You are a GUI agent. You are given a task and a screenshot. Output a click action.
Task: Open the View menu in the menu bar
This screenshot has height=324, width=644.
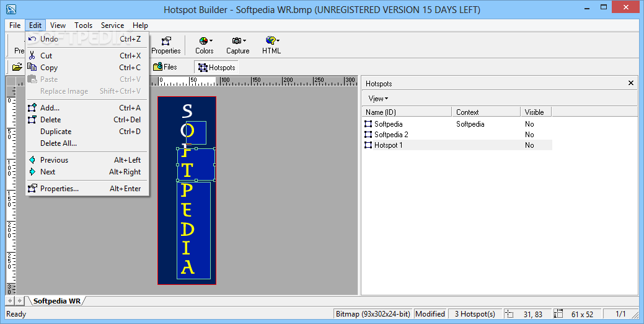coord(58,25)
